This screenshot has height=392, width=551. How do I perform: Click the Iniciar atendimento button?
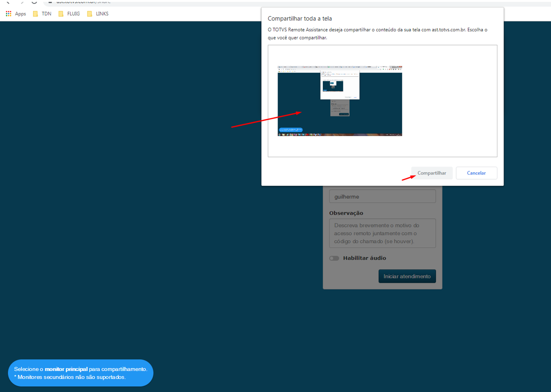tap(407, 276)
